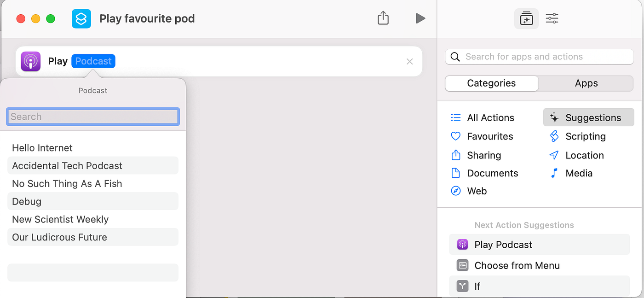Viewport: 644px width, 298px height.
Task: Switch to shortcut details settings view
Action: [552, 18]
